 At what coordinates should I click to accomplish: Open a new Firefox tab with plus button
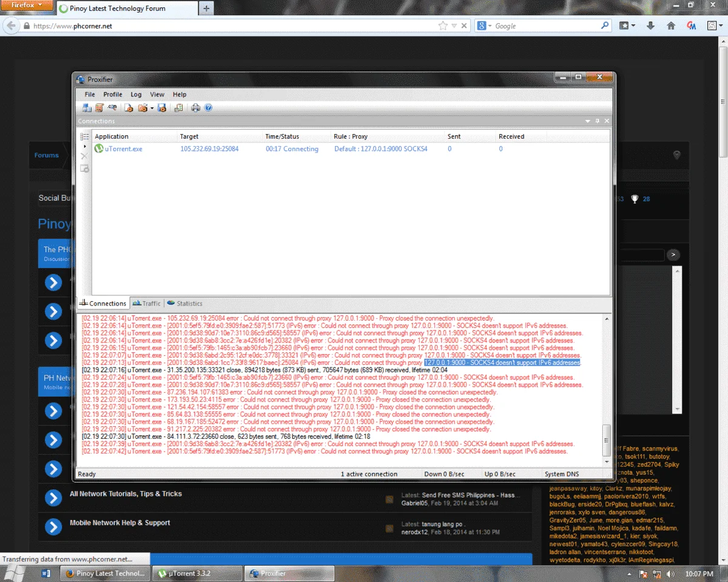coord(206,8)
